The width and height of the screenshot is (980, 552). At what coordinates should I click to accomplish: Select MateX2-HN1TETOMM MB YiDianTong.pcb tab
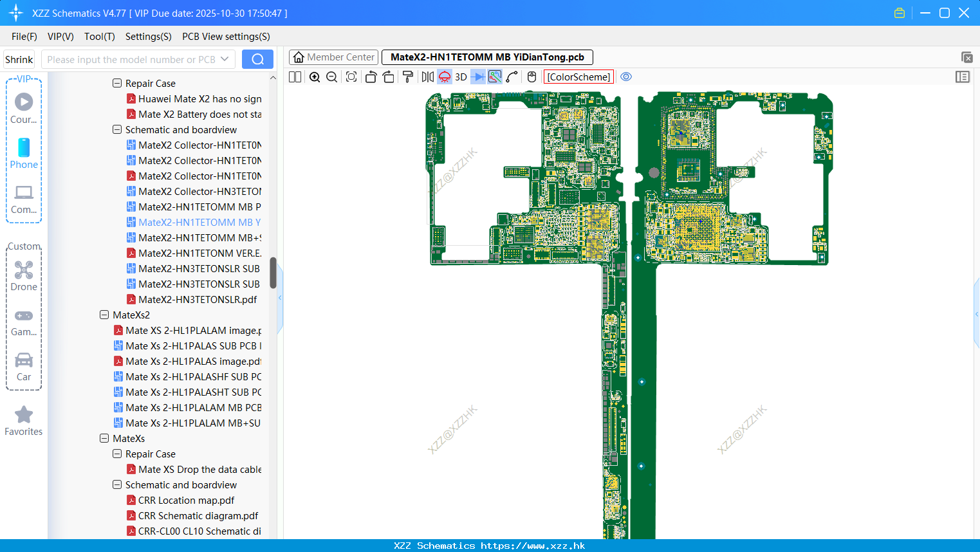click(487, 57)
